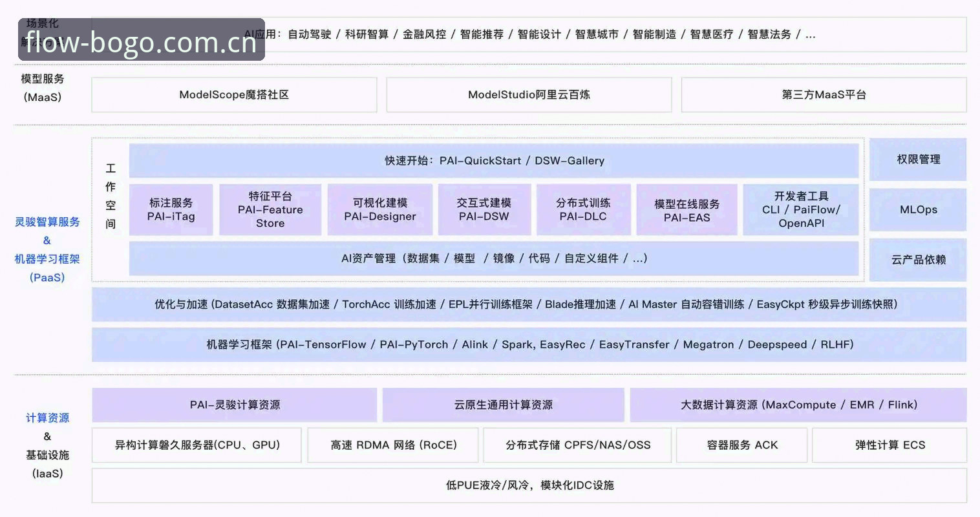Click the 模型服务 (MaaS) layer label
This screenshot has width=980, height=517.
(x=43, y=88)
